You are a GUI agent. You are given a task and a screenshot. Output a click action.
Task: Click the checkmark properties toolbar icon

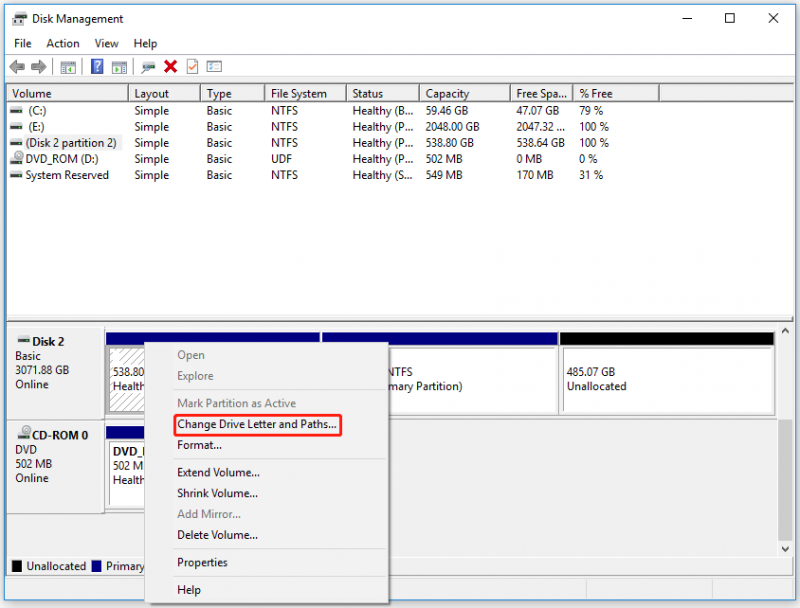point(192,66)
